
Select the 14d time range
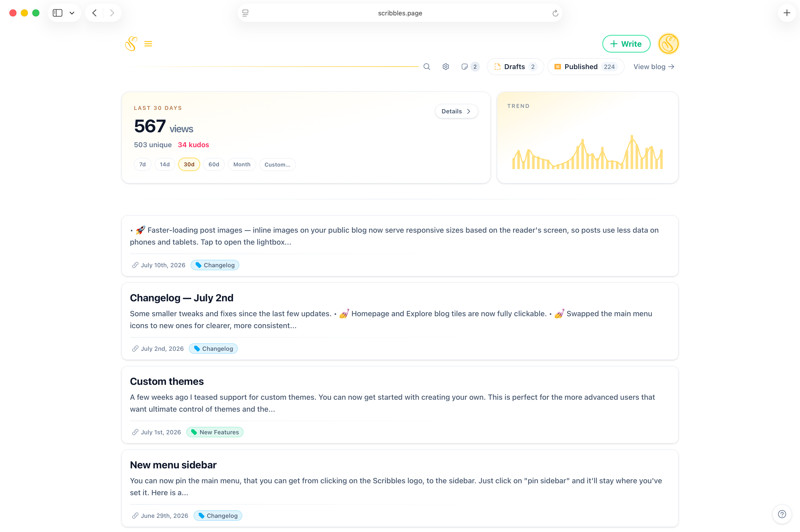165,165
